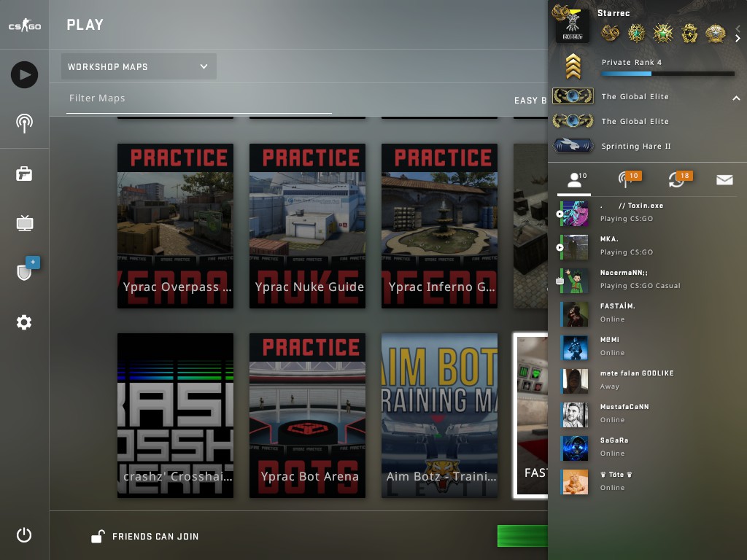Select the Yprac Overpass map card
This screenshot has height=560, width=747.
[175, 226]
